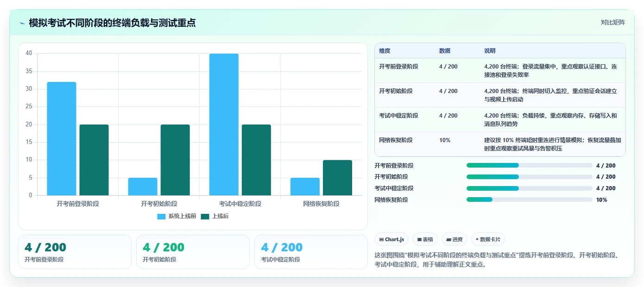Click the 开考前登录阶段 progress bar
644x287 pixels.
(x=529, y=165)
